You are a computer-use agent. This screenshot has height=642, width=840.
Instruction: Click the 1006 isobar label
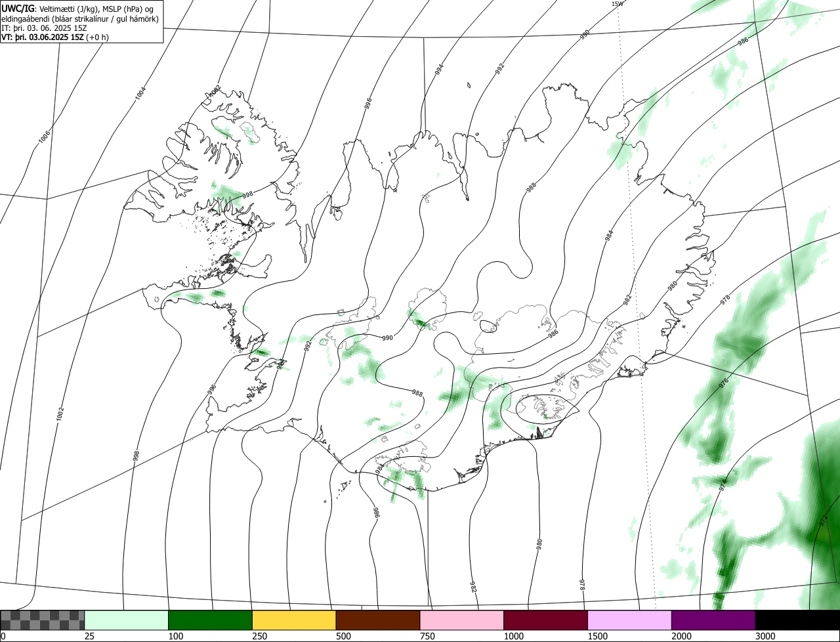click(44, 137)
